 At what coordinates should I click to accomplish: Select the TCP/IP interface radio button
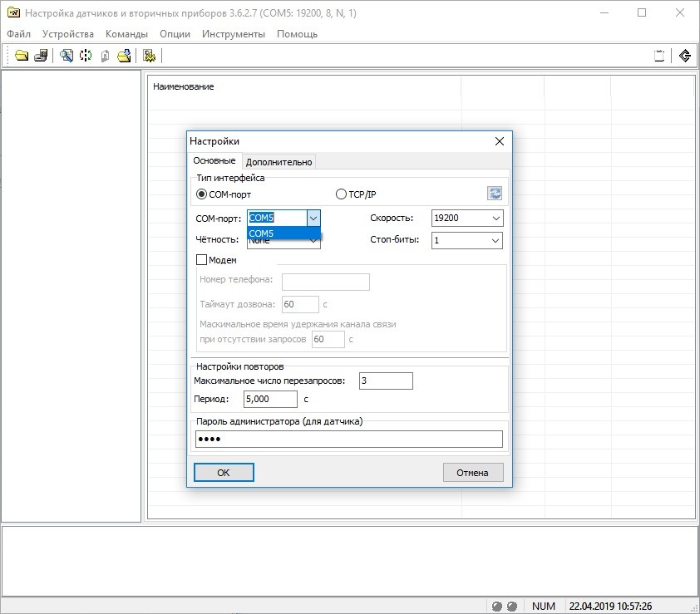point(341,194)
